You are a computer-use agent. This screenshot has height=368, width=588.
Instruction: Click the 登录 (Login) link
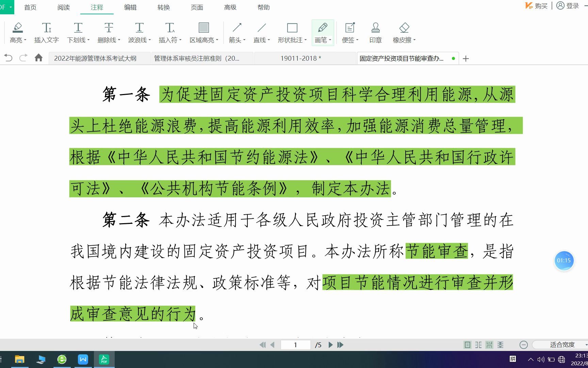pyautogui.click(x=571, y=6)
